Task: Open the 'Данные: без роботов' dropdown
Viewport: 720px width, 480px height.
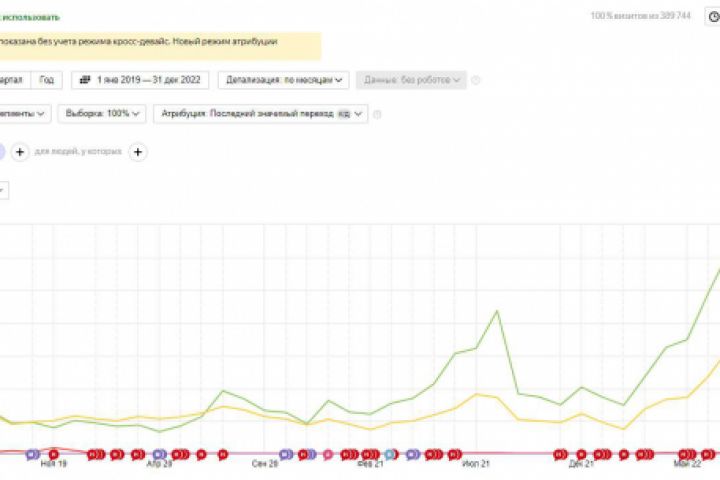Action: 410,80
